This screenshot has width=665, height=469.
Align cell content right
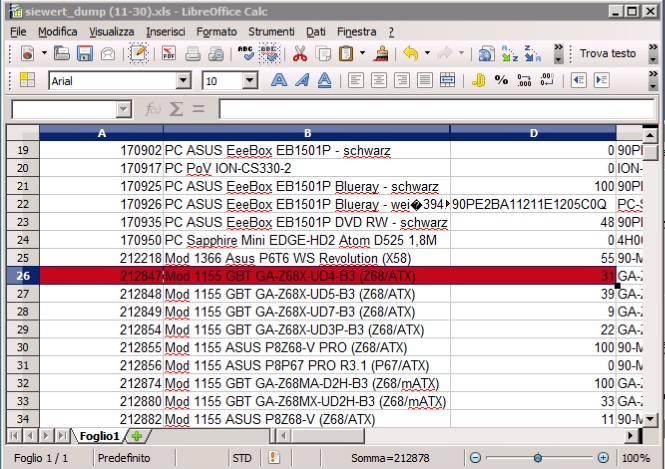click(402, 80)
